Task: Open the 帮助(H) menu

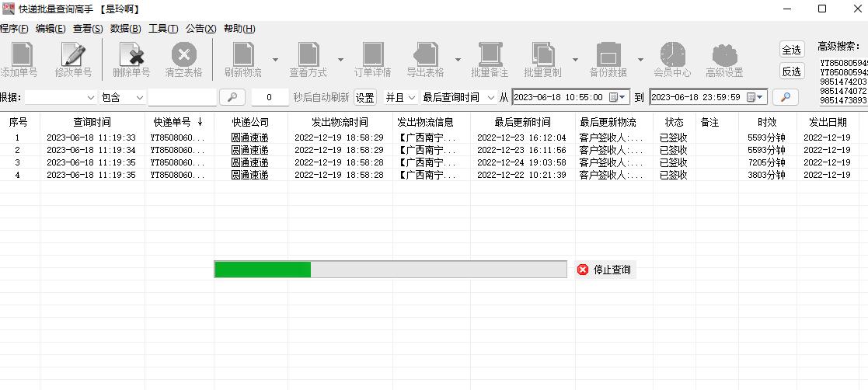Action: click(239, 29)
